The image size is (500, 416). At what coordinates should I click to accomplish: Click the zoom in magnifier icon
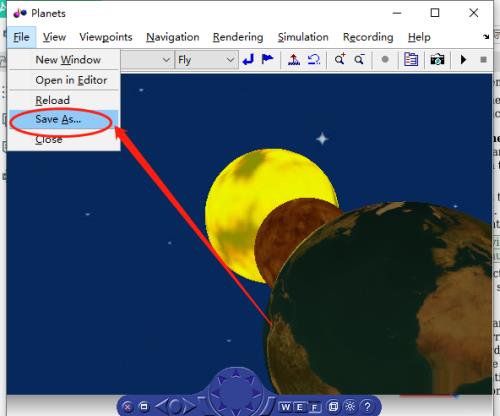pos(340,60)
